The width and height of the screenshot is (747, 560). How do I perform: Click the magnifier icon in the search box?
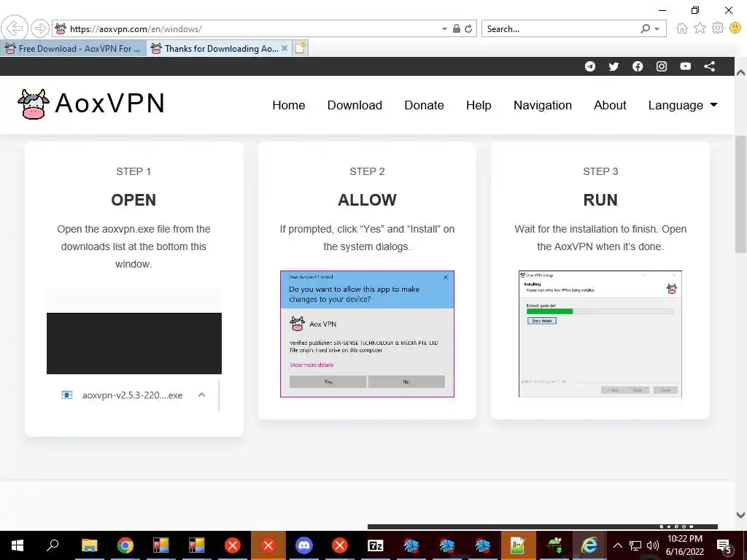(646, 28)
